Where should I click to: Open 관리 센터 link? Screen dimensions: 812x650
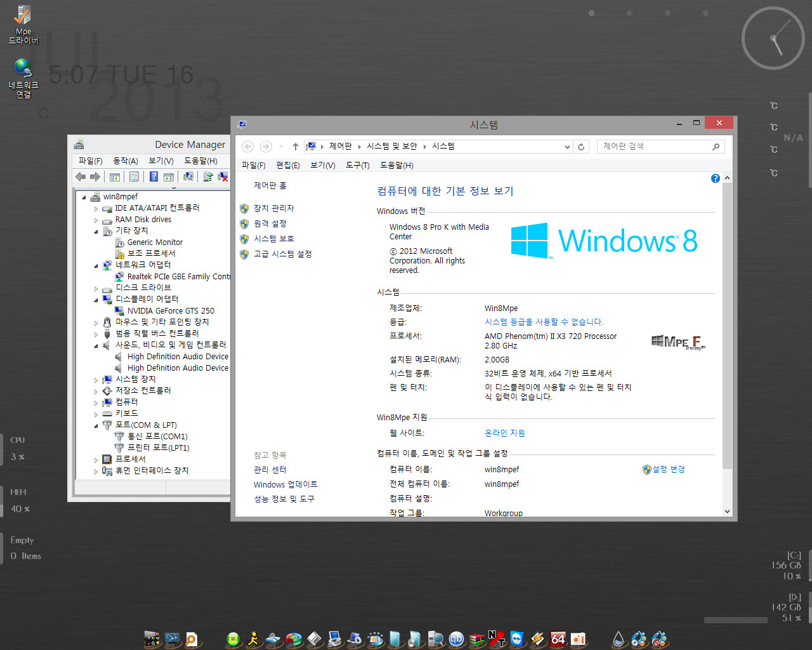coord(270,470)
